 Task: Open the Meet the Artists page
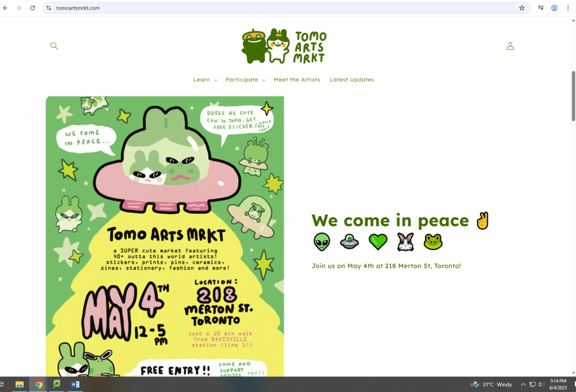coord(297,80)
